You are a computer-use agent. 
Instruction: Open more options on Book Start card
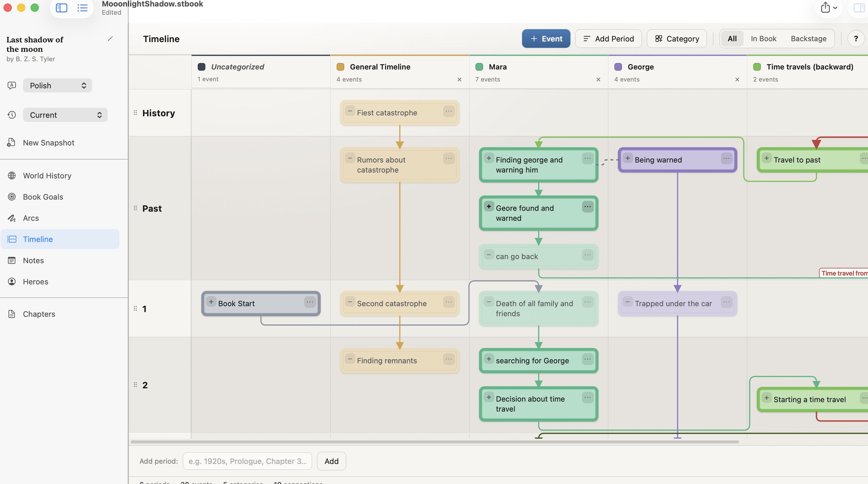click(310, 302)
